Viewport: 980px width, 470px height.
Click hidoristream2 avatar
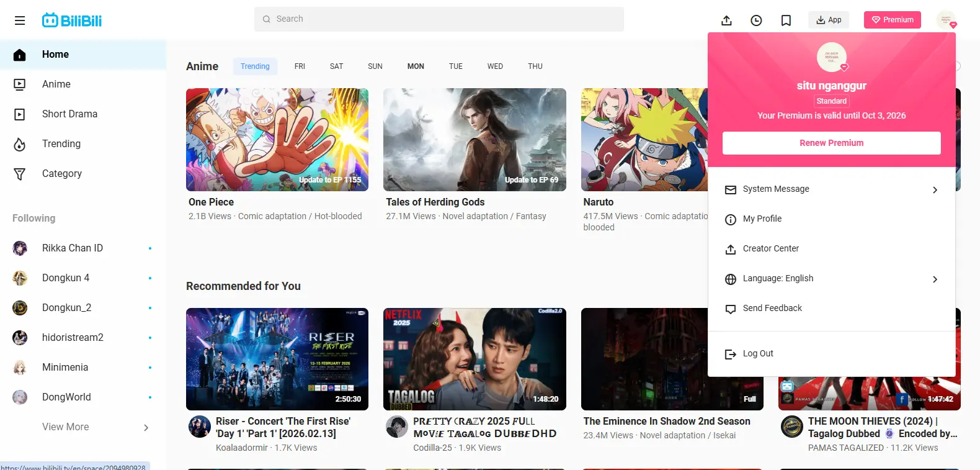pyautogui.click(x=20, y=338)
